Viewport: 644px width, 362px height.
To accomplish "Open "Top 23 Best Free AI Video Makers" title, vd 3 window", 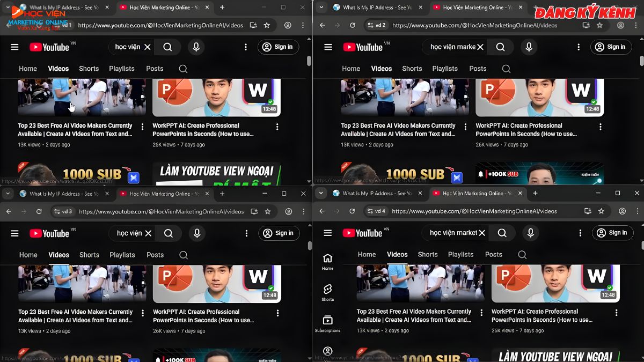I will [75, 316].
